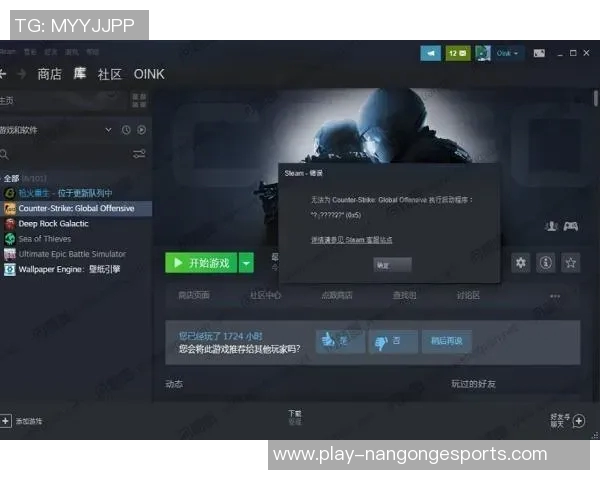The height and width of the screenshot is (480, 600).
Task: Open the 商店 store tab
Action: 49,74
